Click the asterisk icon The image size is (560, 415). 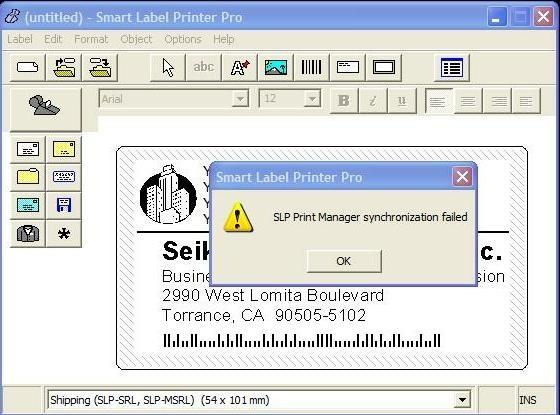coord(64,234)
